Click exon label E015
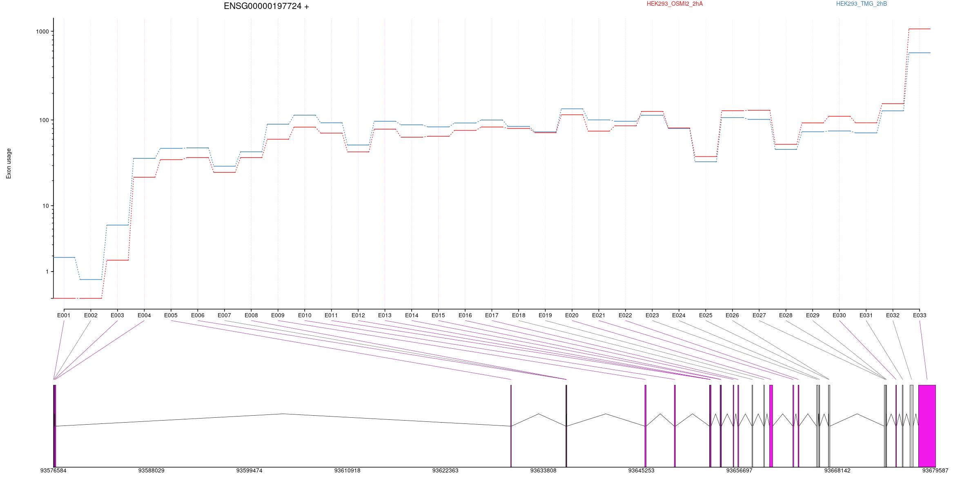980x490 pixels. (438, 315)
